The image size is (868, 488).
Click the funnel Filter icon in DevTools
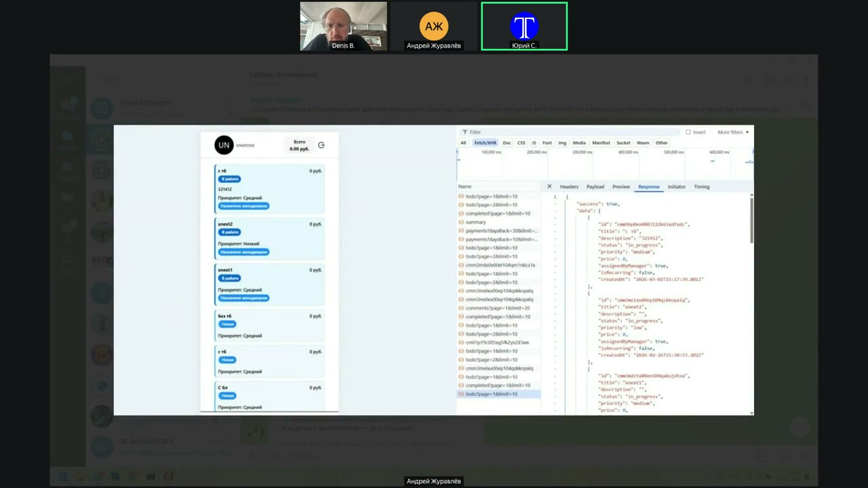point(465,132)
